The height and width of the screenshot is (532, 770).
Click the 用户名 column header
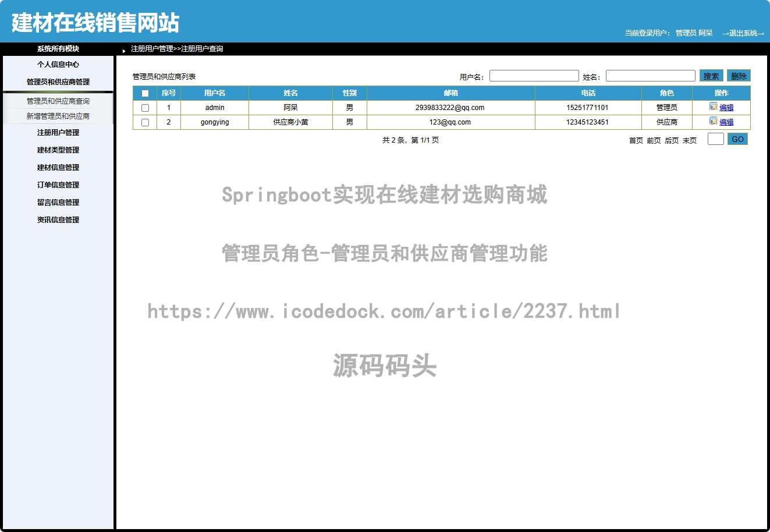pyautogui.click(x=215, y=93)
